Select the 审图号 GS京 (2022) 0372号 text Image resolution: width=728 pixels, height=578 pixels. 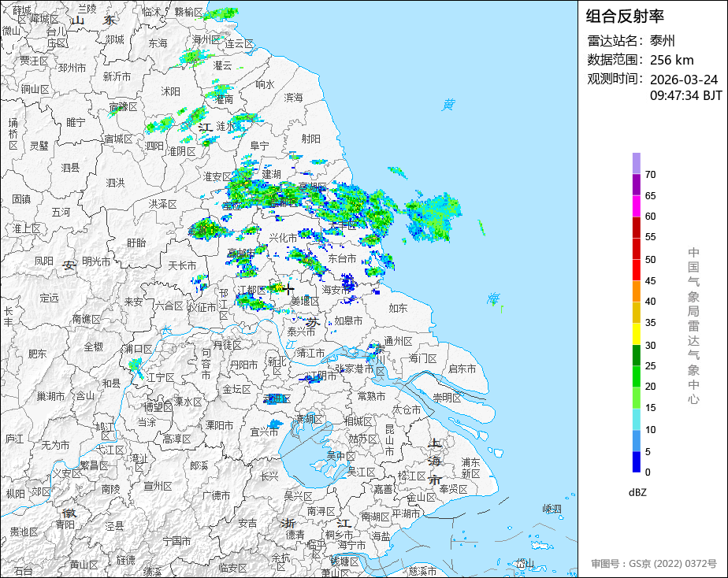[x=654, y=564]
